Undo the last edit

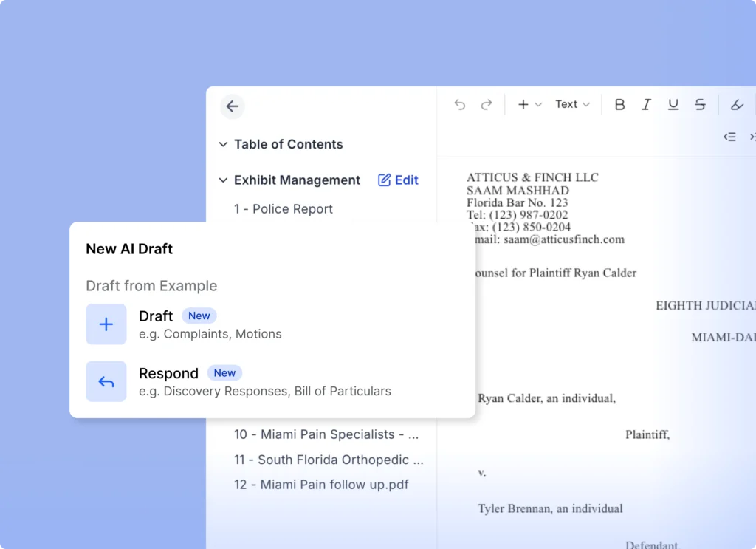[460, 105]
